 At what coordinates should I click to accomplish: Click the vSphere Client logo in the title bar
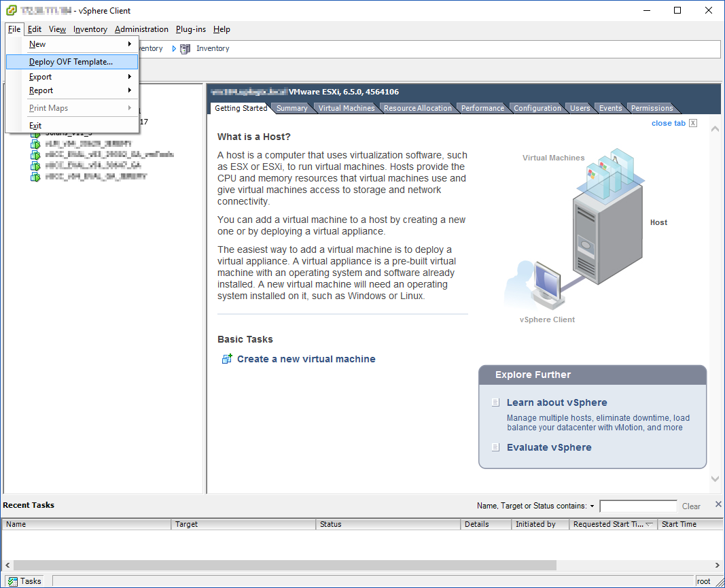12,10
